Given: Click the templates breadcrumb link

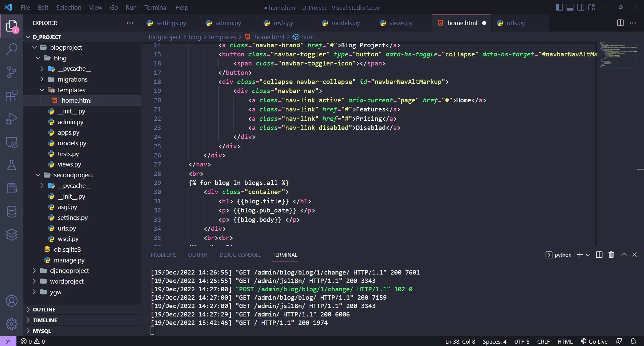Looking at the screenshot, I should 222,37.
